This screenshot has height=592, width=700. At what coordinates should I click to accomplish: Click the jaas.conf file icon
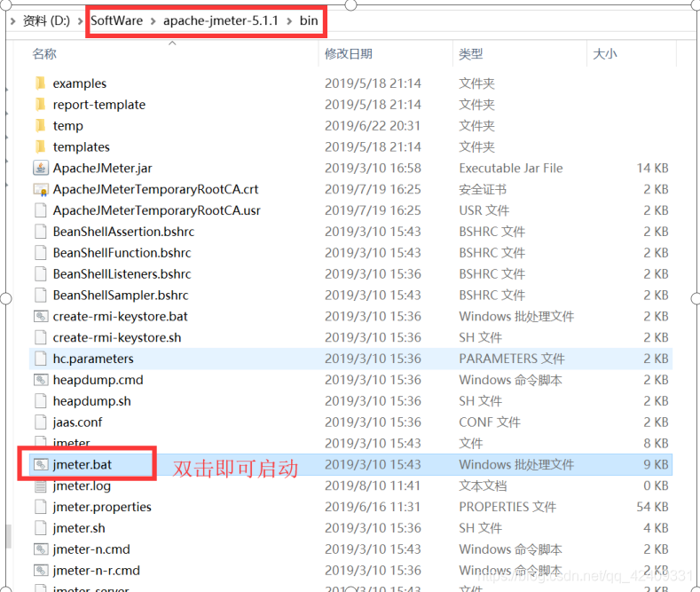coord(41,422)
